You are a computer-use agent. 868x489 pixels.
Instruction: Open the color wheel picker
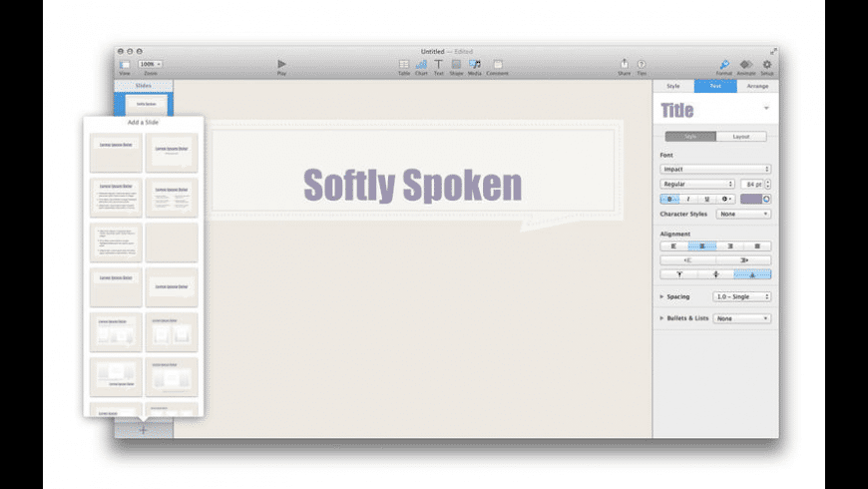(766, 199)
